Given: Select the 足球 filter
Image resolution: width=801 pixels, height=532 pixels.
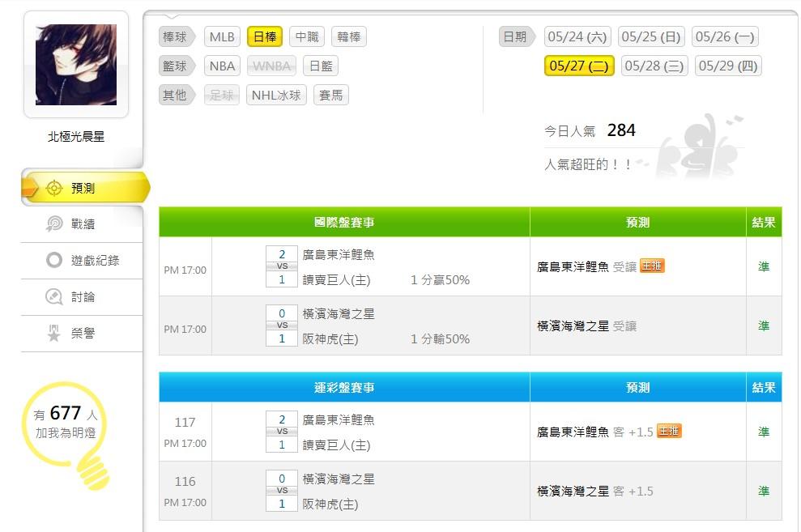Looking at the screenshot, I should pyautogui.click(x=222, y=95).
